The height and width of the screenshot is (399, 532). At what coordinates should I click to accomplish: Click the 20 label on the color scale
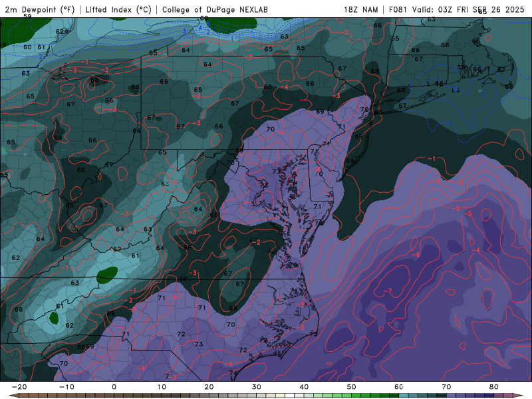209,387
